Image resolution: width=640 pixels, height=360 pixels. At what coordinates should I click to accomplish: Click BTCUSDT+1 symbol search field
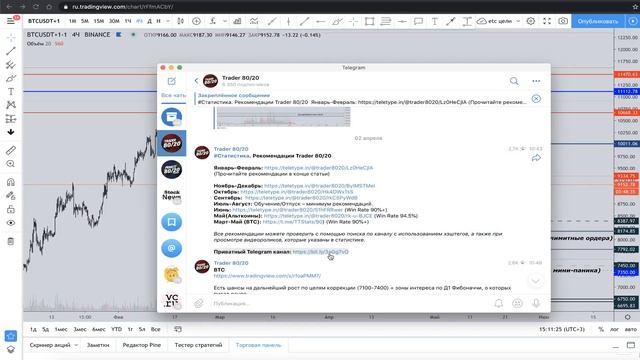pyautogui.click(x=44, y=21)
